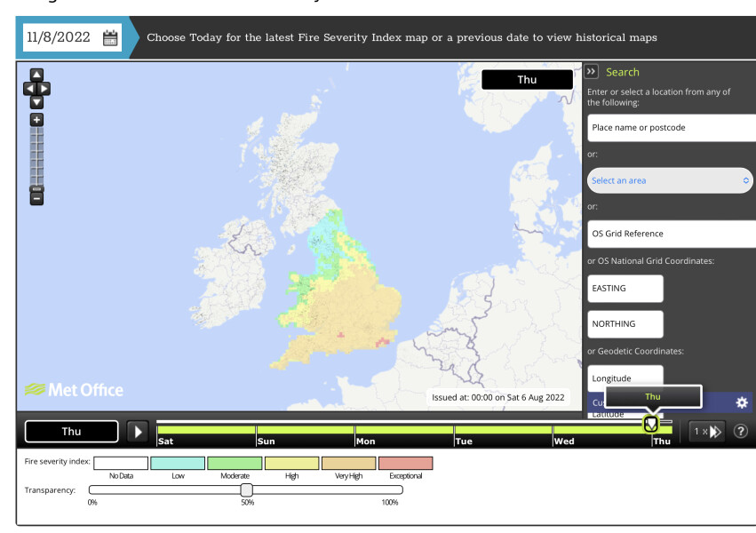Click the transparency slider handle at 50%
The image size is (756, 533).
[246, 489]
